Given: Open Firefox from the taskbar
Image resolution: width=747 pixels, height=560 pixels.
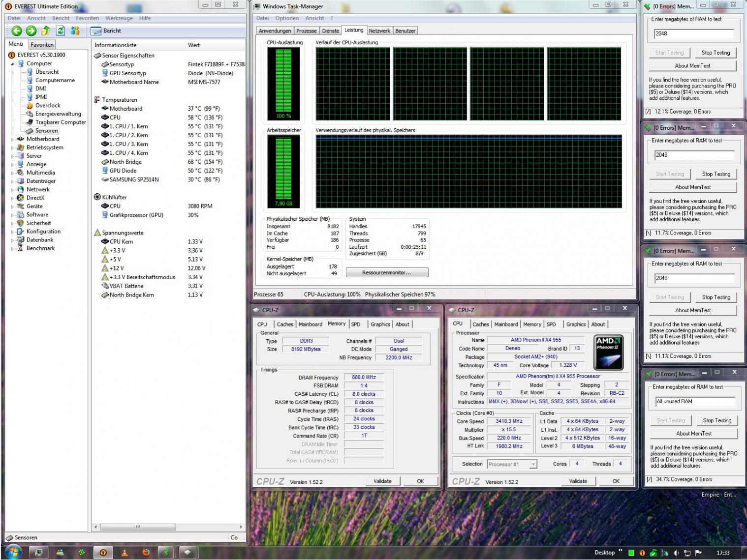Looking at the screenshot, I should click(146, 553).
